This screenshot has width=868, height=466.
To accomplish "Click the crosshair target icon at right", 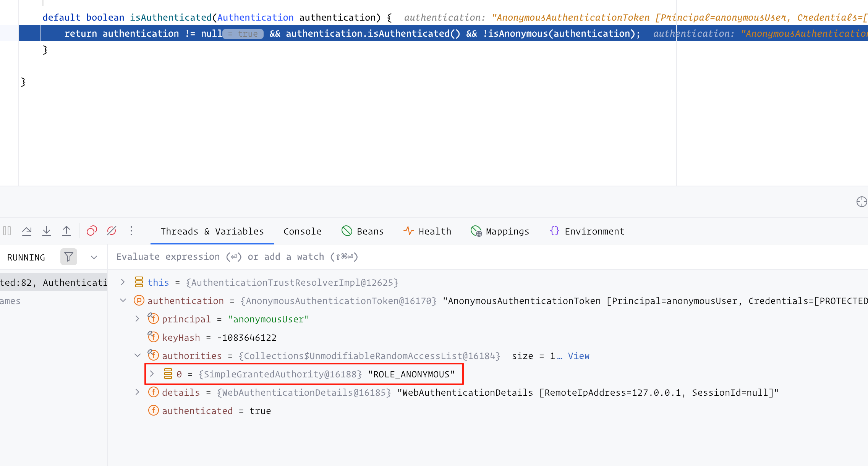I will pyautogui.click(x=862, y=202).
